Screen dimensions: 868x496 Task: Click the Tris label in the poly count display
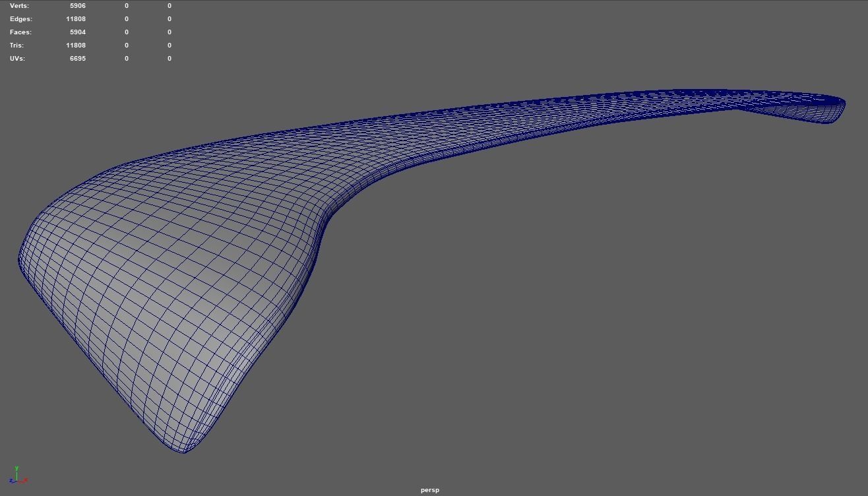(16, 45)
